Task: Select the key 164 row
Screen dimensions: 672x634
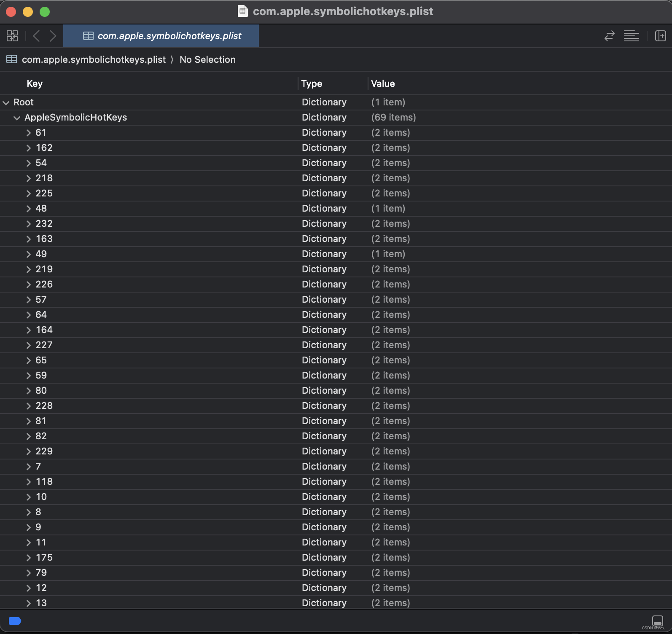Action: pos(336,330)
